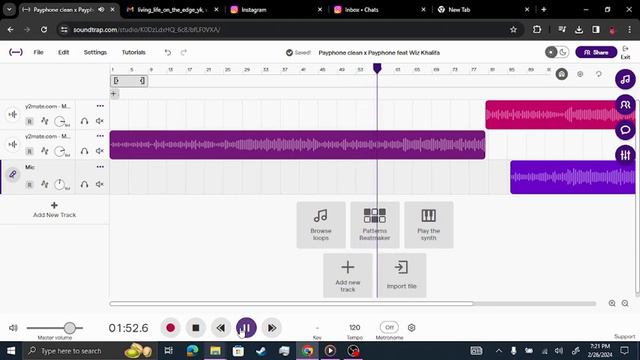This screenshot has width=640, height=360.
Task: Click the Mic track pencil icon
Action: click(13, 174)
